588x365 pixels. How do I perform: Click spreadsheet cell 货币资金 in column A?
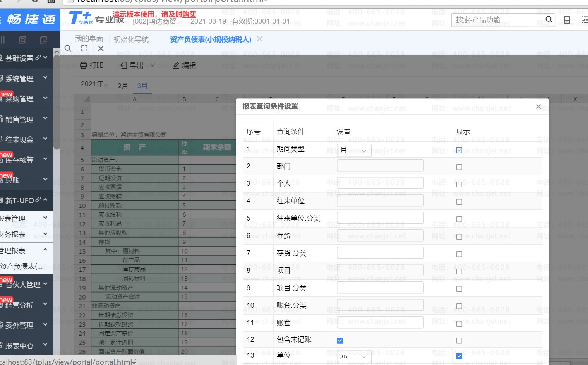pyautogui.click(x=135, y=169)
